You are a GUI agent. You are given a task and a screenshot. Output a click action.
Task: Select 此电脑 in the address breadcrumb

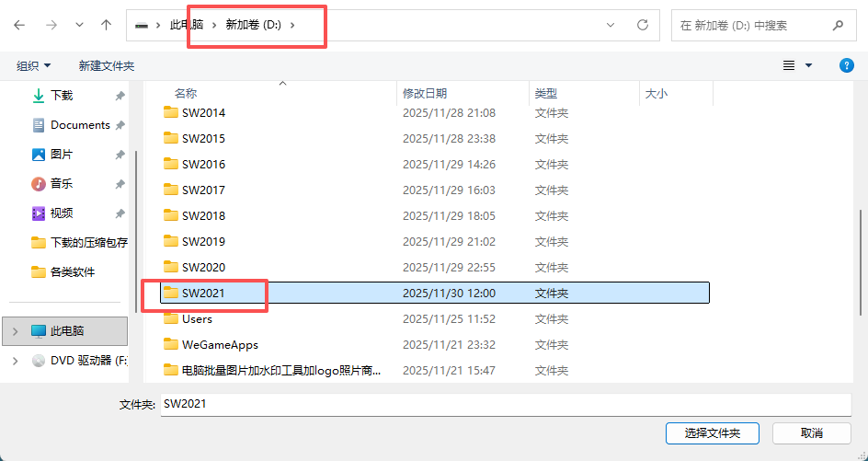(x=187, y=25)
